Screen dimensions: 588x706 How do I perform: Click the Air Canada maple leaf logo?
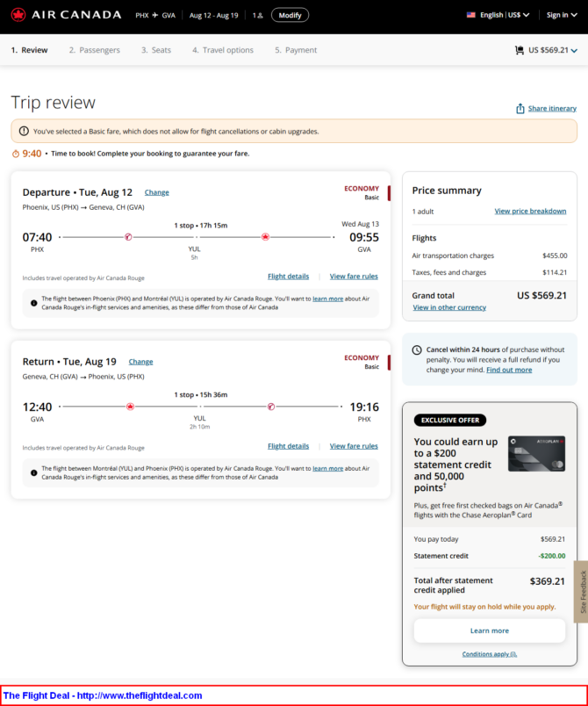click(18, 15)
